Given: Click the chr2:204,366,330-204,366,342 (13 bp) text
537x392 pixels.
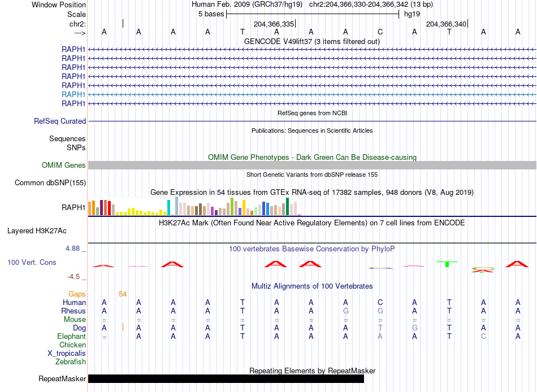Looking at the screenshot, I should tap(371, 5).
